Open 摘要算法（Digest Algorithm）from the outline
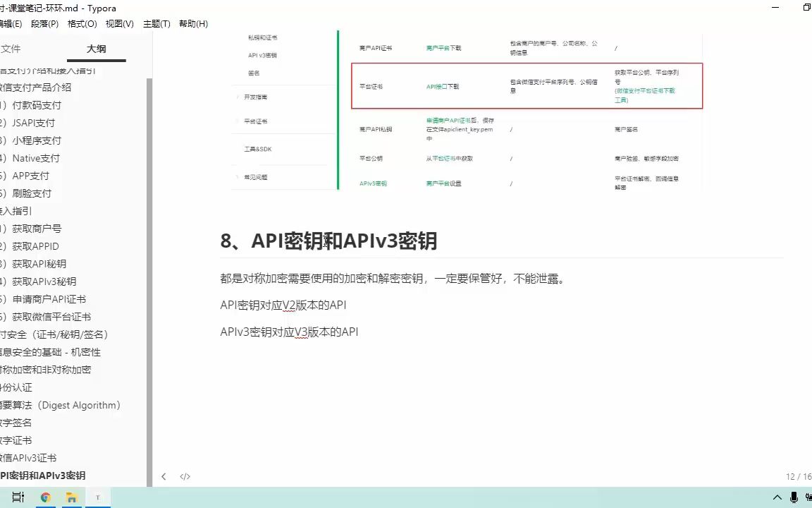This screenshot has height=508, width=812. (60, 405)
